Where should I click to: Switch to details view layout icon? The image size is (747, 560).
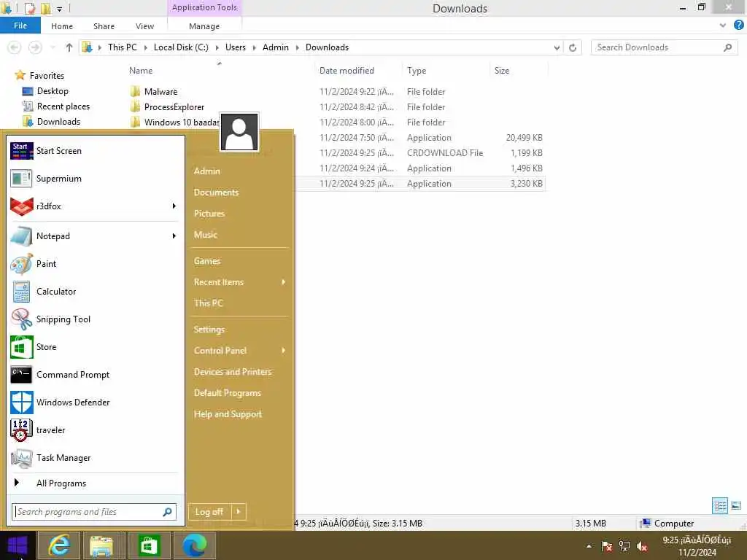pos(720,506)
